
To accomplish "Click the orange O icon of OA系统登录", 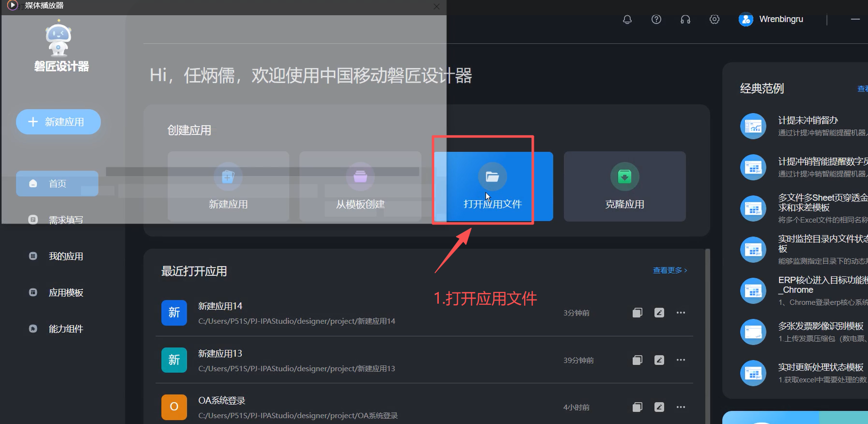I will click(x=174, y=407).
